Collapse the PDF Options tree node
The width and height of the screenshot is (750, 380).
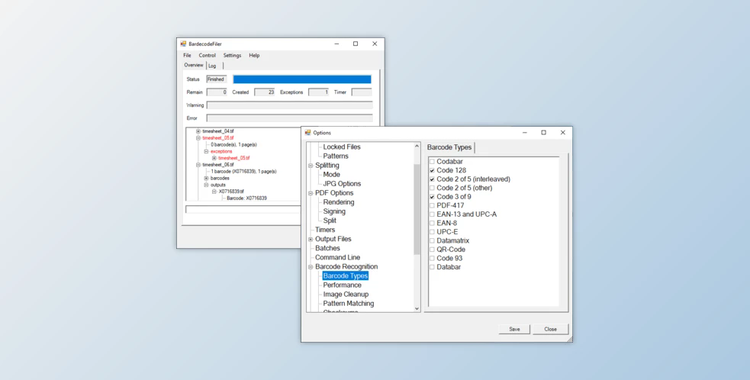click(310, 193)
